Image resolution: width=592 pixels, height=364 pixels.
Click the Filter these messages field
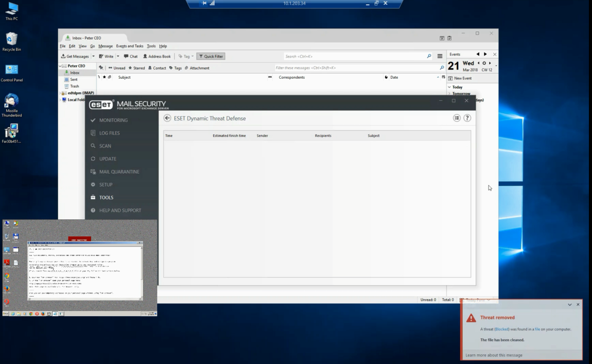coord(360,67)
